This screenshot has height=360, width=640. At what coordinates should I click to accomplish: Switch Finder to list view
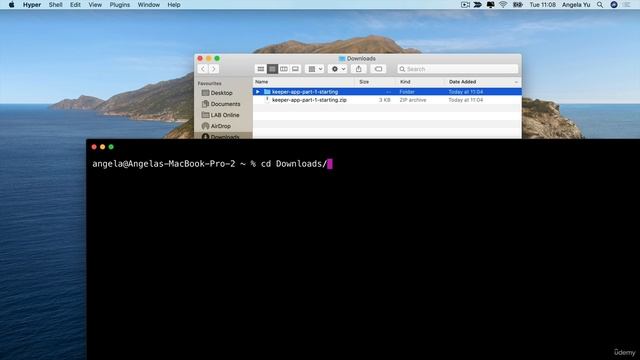click(272, 69)
